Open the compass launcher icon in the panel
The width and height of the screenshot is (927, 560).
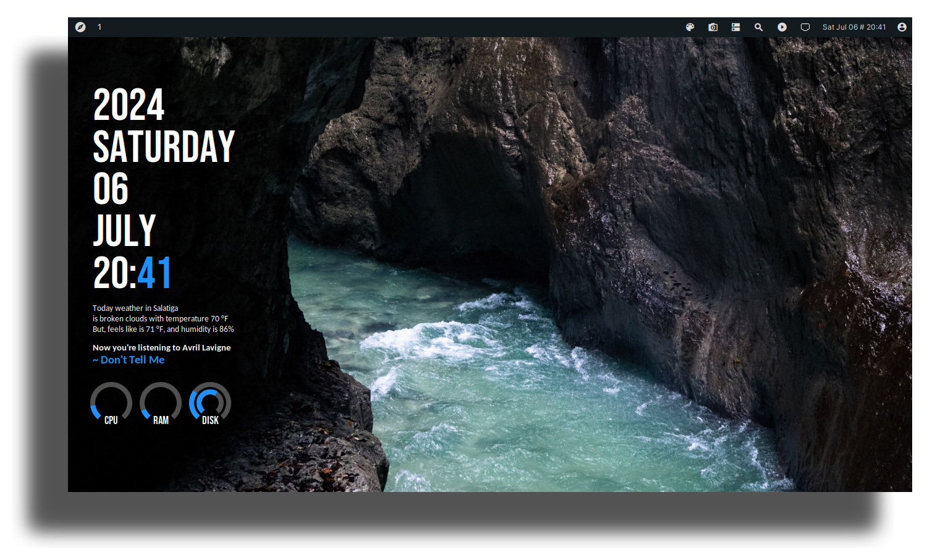(80, 27)
